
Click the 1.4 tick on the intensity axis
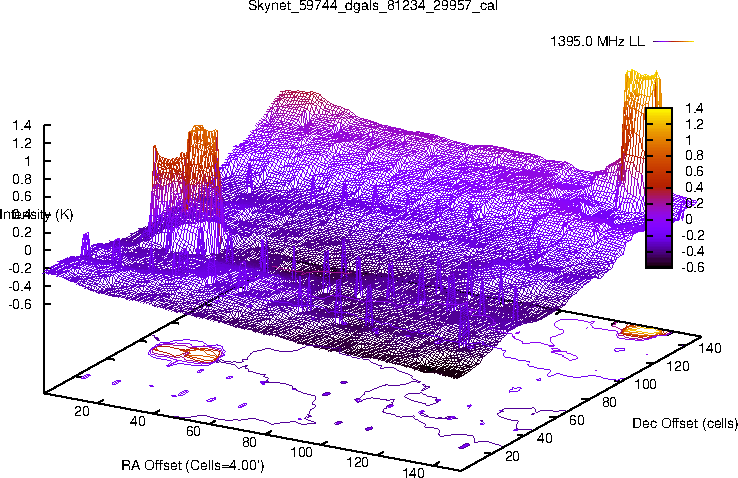[x=22, y=125]
